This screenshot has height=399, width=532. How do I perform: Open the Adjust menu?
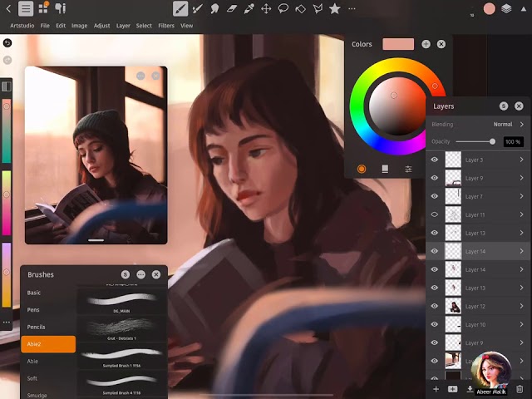101,26
